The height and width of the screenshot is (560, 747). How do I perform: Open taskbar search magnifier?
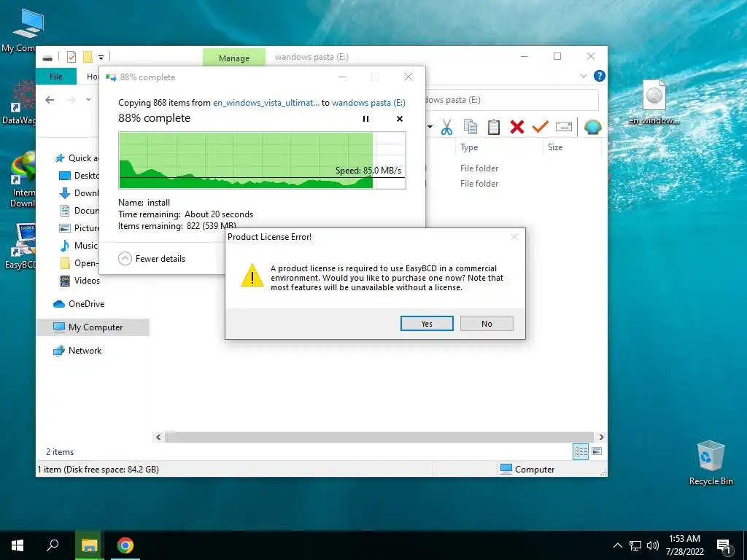(x=53, y=545)
